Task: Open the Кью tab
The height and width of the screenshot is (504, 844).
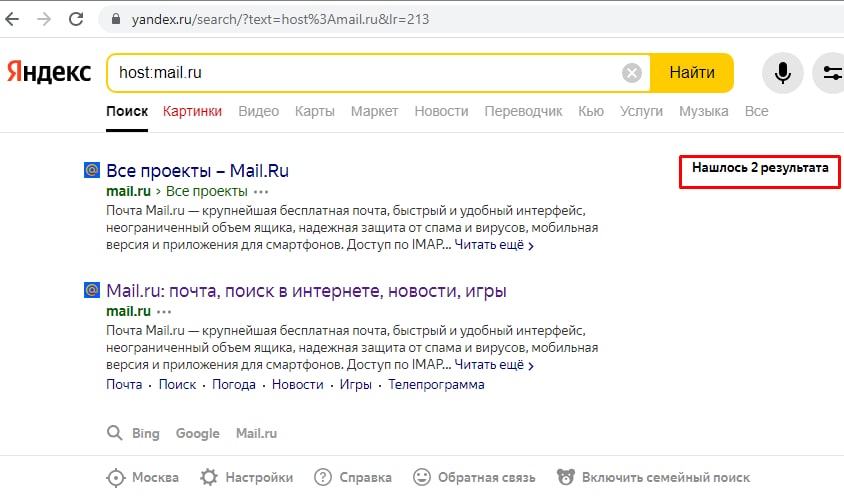Action: point(591,111)
